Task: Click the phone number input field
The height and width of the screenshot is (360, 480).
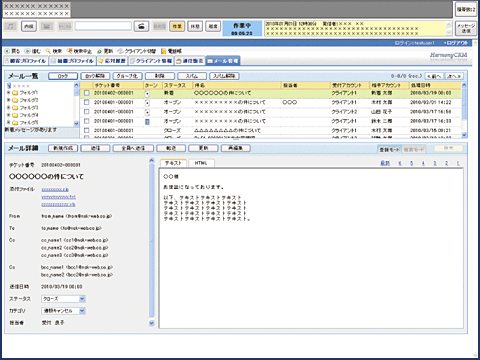Action: coord(103,26)
